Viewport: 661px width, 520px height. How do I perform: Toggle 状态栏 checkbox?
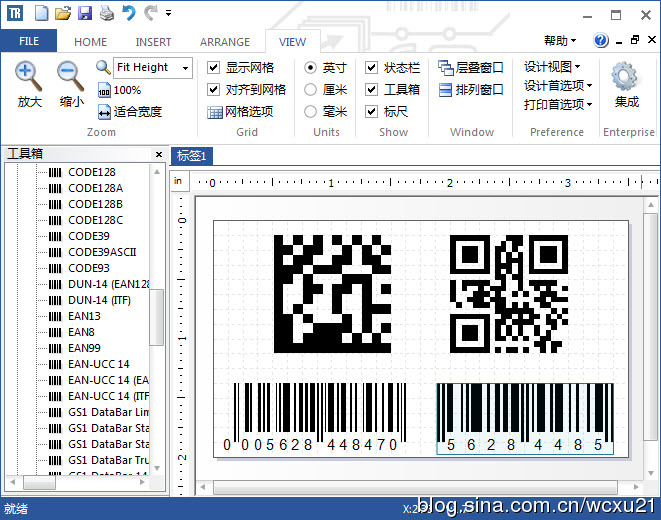371,67
